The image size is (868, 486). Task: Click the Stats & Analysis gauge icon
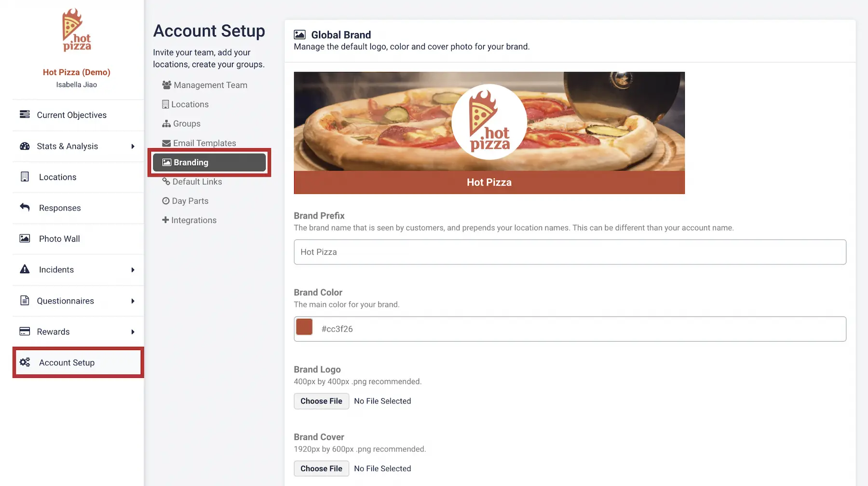[x=25, y=146]
